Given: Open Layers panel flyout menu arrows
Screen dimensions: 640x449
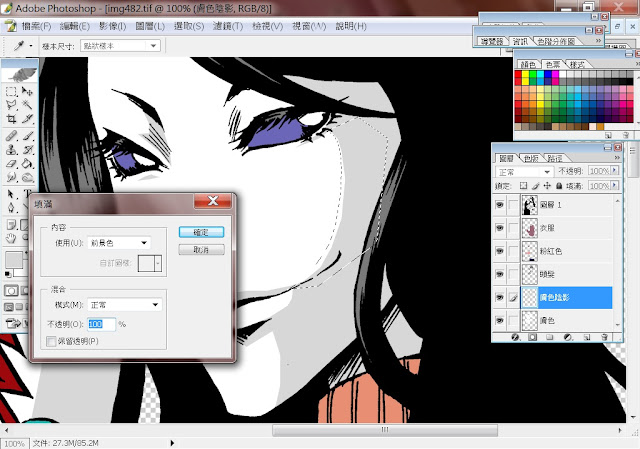Looking at the screenshot, I should 617,158.
